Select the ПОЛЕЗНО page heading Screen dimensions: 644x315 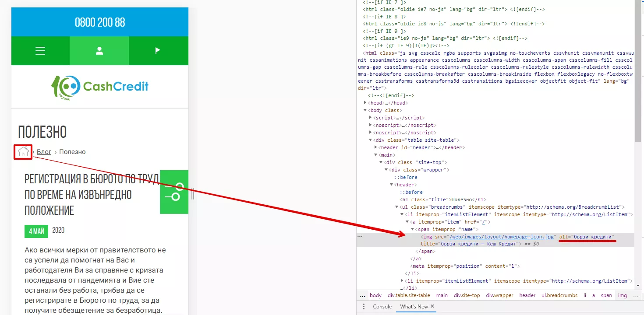[42, 132]
